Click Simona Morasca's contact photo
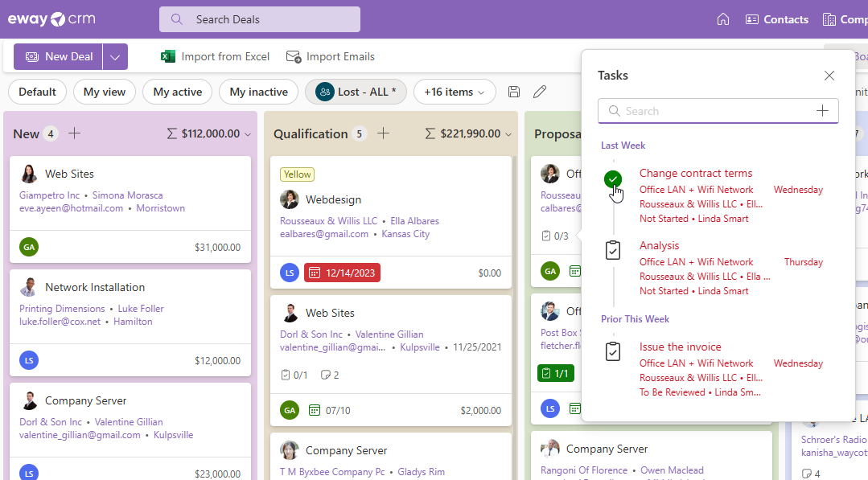 pos(29,174)
